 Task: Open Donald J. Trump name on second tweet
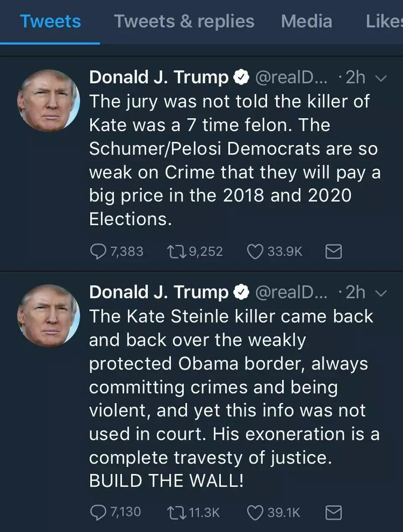click(159, 292)
